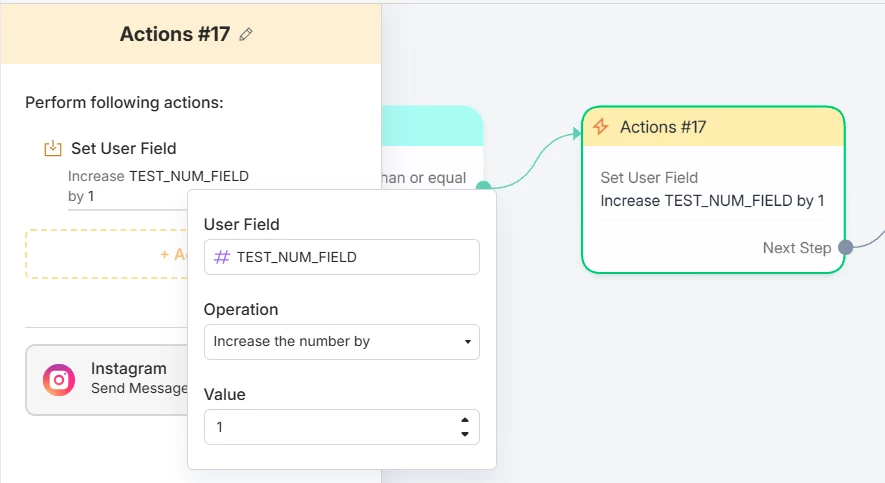885x483 pixels.
Task: Click the hash symbol in the User Field box
Action: click(222, 257)
